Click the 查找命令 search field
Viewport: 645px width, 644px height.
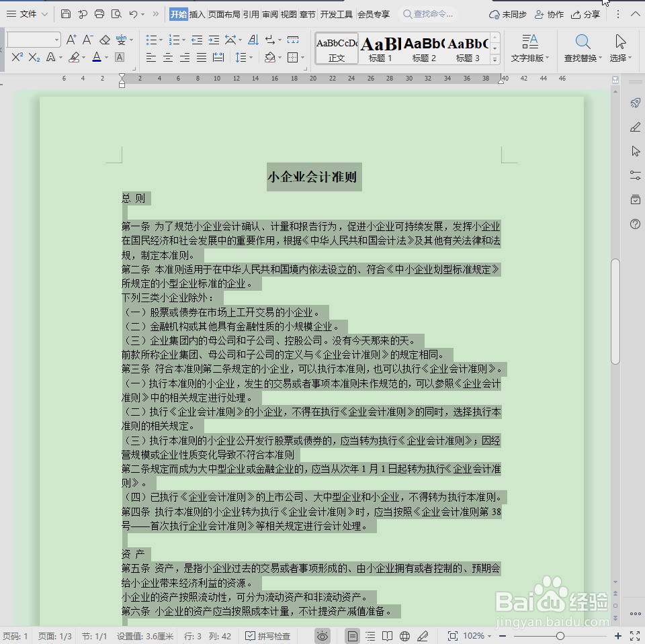(429, 14)
